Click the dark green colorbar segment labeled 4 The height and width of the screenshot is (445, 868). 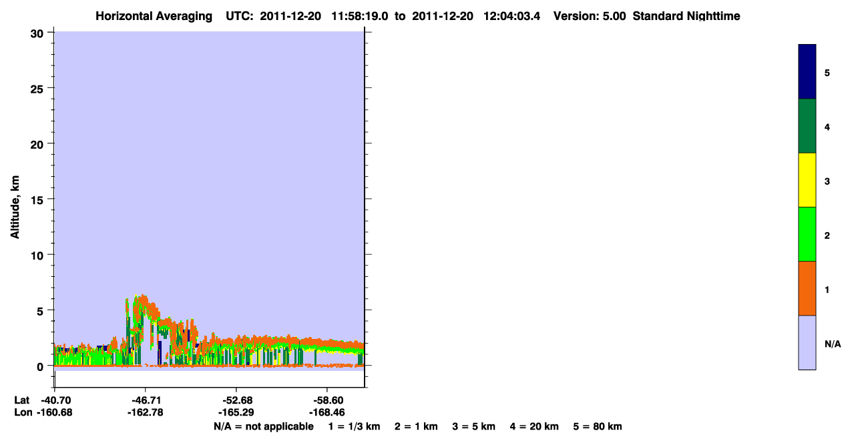[807, 126]
